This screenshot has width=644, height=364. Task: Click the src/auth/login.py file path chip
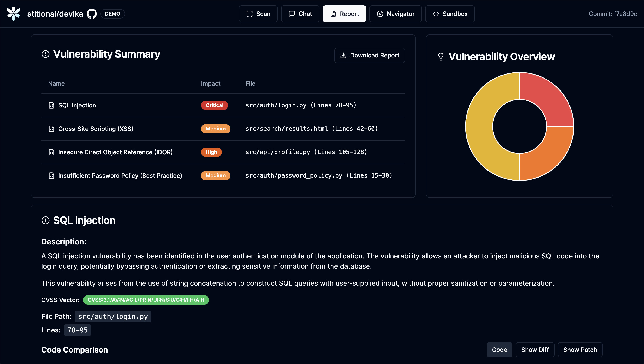[113, 316]
